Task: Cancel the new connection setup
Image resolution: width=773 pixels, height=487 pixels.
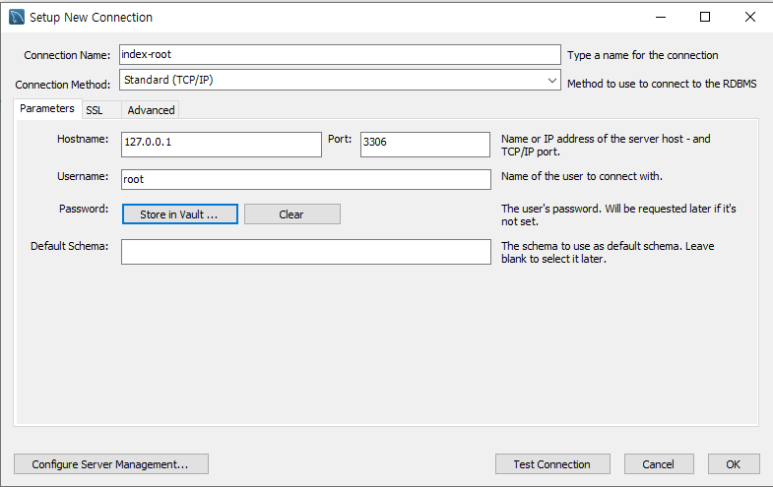Action: (x=659, y=464)
